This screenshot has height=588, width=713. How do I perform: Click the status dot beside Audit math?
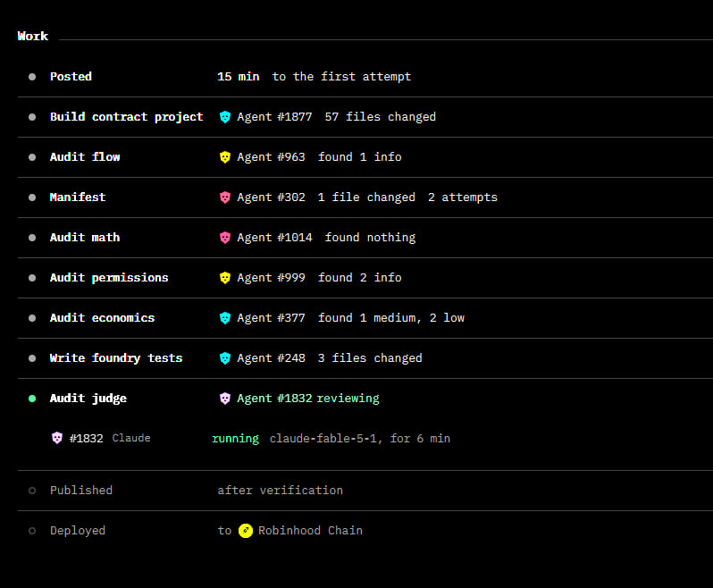pyautogui.click(x=32, y=238)
